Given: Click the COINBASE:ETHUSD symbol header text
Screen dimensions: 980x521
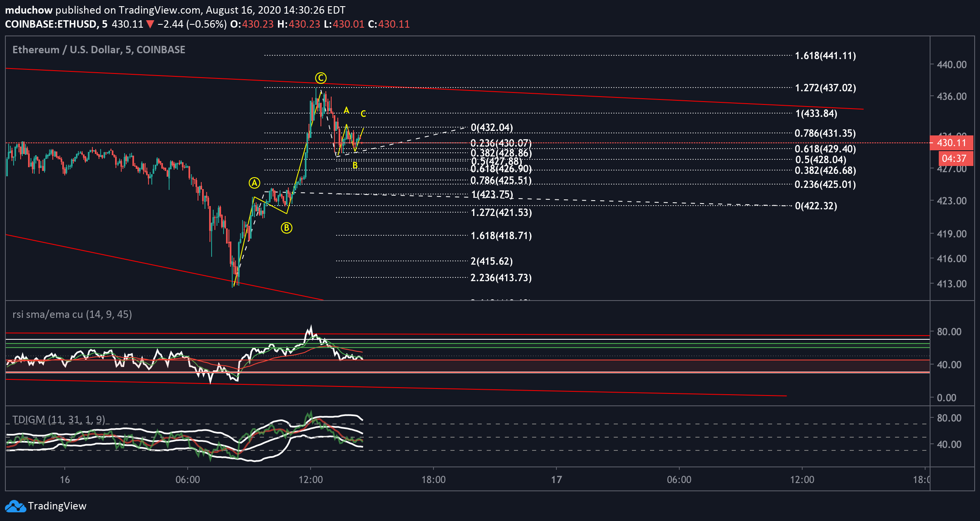Looking at the screenshot, I should (x=56, y=24).
